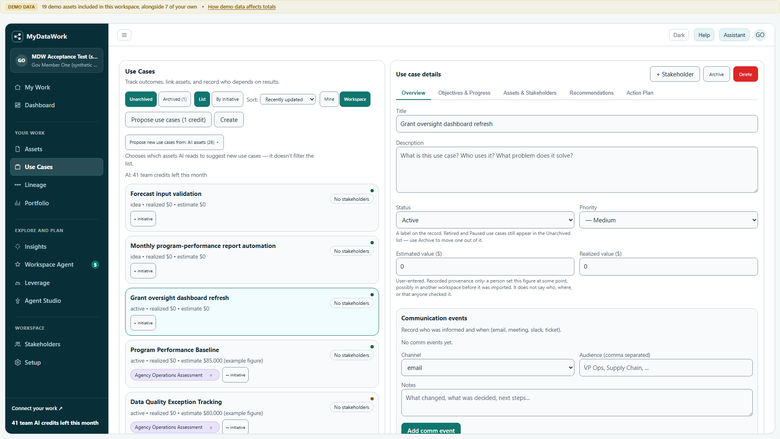Click the Notes text area
The width and height of the screenshot is (780, 439).
tap(577, 402)
